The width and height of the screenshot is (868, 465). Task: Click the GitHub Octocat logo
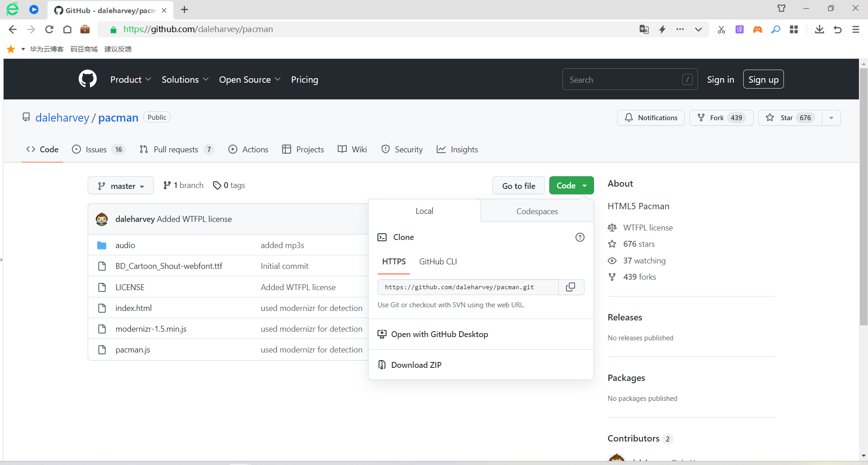(x=88, y=79)
